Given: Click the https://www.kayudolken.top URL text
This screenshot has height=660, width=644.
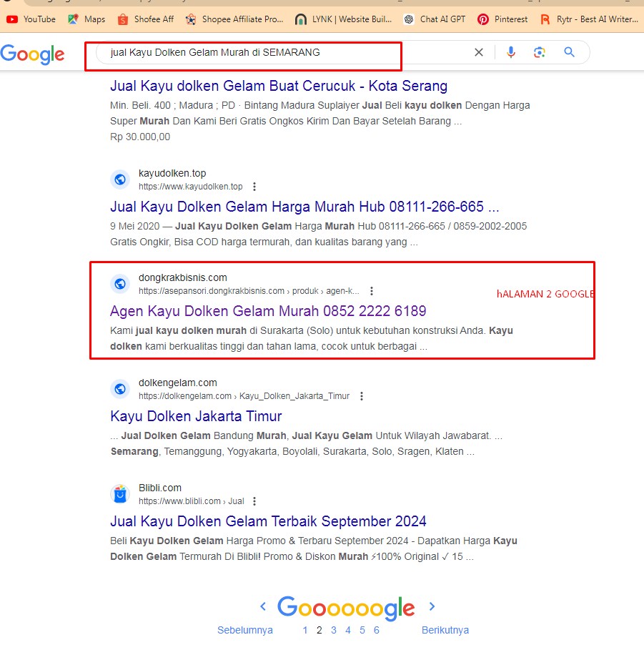Looking at the screenshot, I should (191, 187).
